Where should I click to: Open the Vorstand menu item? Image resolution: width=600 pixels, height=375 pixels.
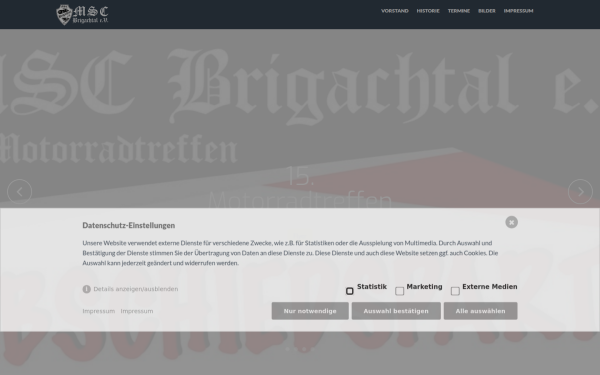395,11
